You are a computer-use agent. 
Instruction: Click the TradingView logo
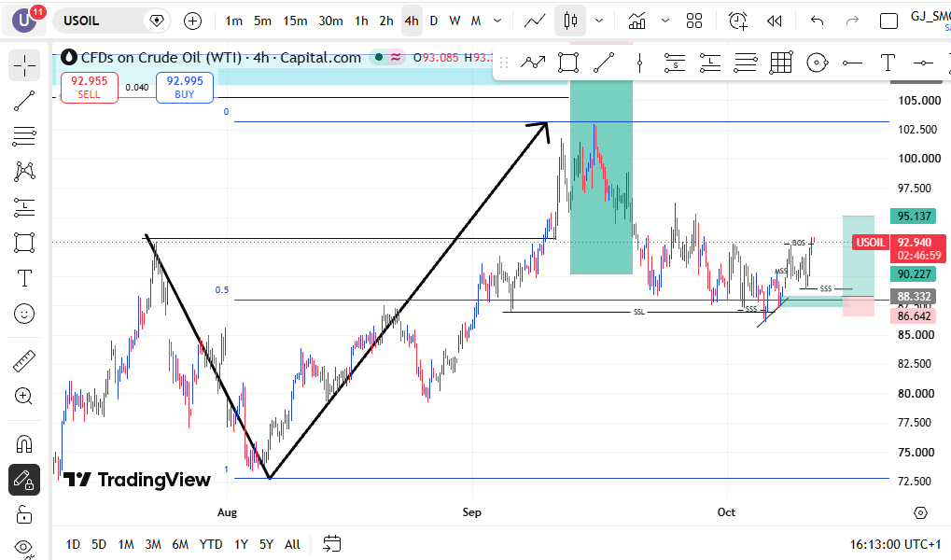[x=137, y=480]
